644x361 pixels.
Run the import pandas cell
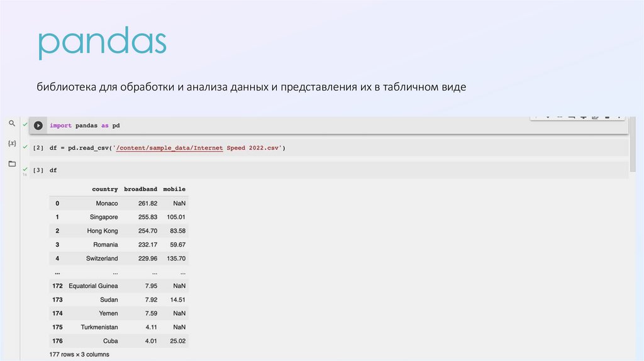click(38, 126)
